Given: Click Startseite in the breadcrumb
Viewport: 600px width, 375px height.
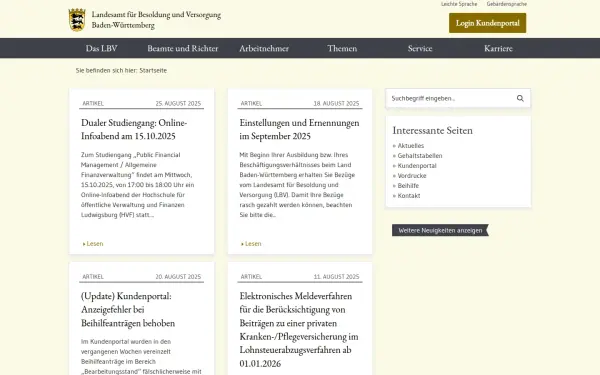Looking at the screenshot, I should point(153,70).
